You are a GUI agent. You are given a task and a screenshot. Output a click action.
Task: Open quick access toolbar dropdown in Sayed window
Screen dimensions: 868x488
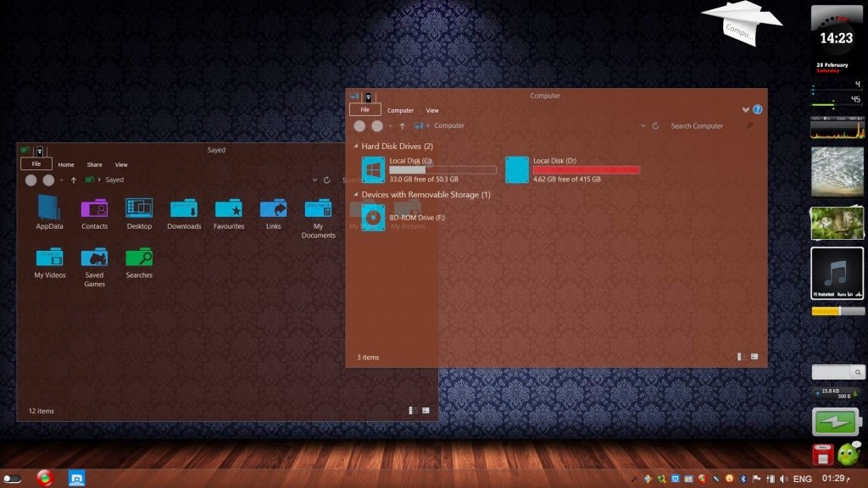[39, 152]
